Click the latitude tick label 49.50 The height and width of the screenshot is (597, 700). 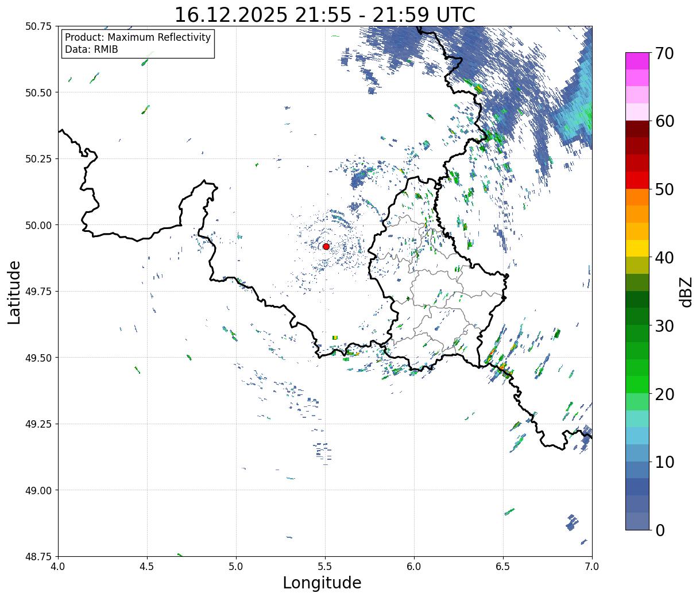38,358
